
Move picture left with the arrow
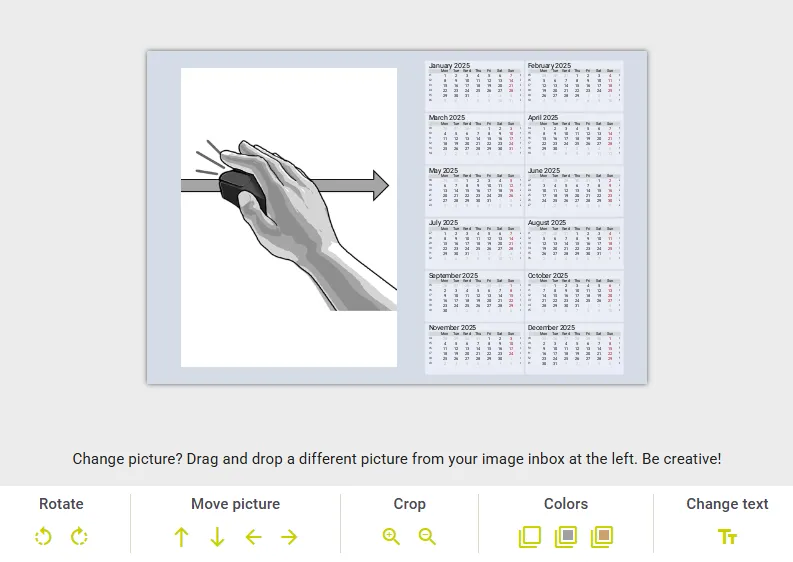[x=253, y=537]
